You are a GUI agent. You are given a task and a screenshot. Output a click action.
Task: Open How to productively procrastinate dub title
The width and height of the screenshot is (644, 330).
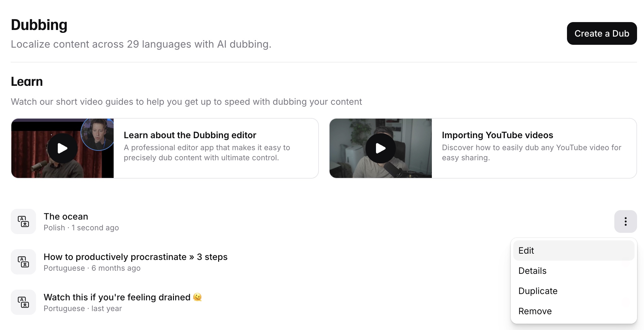coord(135,257)
